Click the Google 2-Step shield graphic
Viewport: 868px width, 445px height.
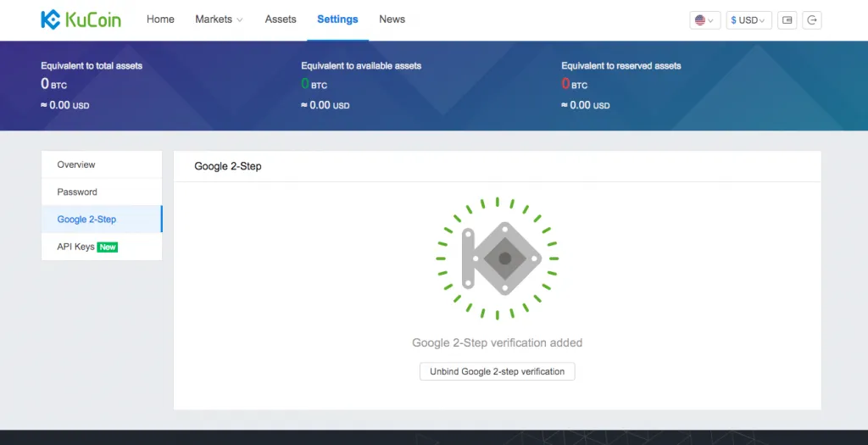click(497, 259)
